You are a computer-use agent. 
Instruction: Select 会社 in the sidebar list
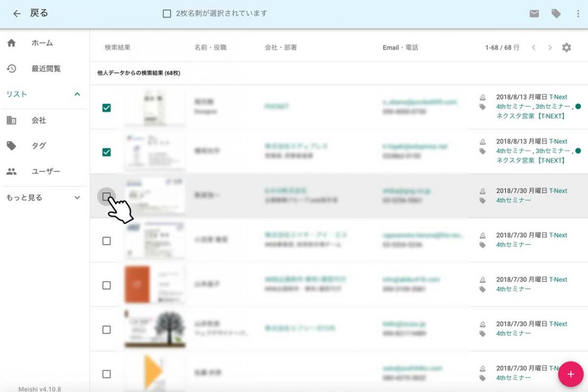pyautogui.click(x=39, y=120)
